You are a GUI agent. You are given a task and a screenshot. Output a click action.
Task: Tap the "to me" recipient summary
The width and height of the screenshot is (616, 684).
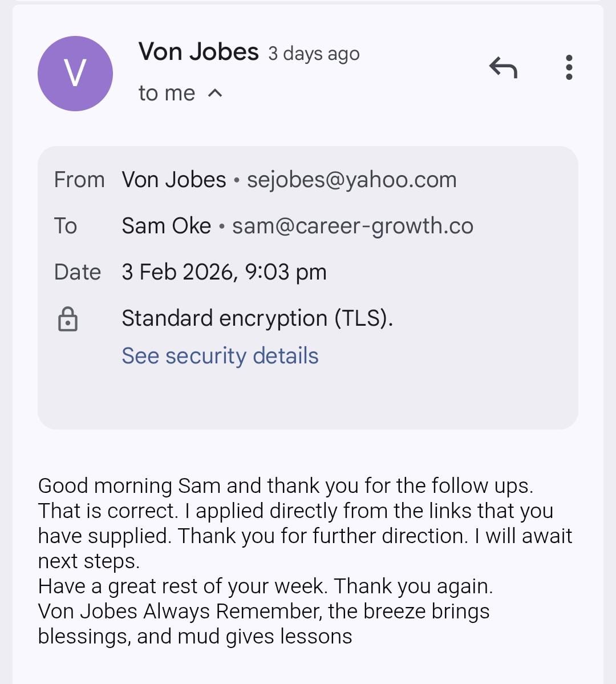pos(167,93)
